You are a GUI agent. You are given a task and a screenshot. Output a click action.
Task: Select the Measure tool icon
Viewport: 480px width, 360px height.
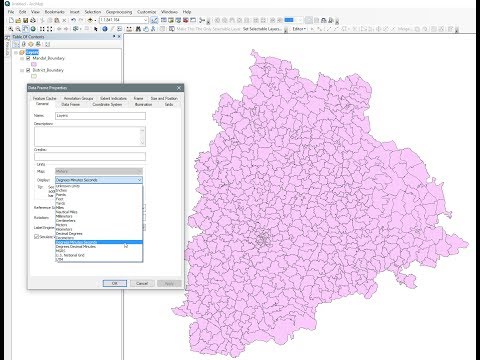coord(129,29)
